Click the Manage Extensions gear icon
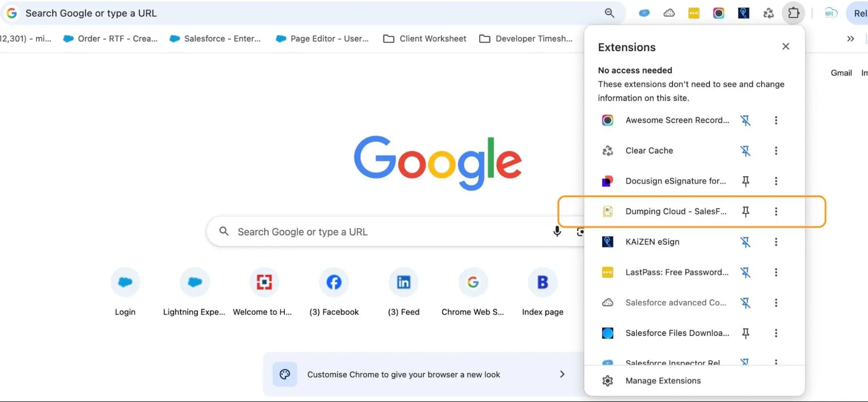868x402 pixels. point(607,381)
